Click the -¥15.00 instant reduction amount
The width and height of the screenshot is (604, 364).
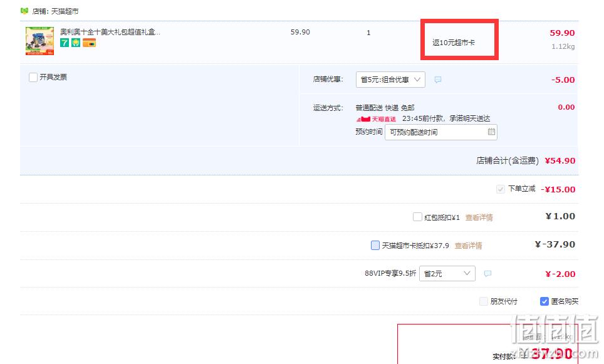[x=558, y=189]
